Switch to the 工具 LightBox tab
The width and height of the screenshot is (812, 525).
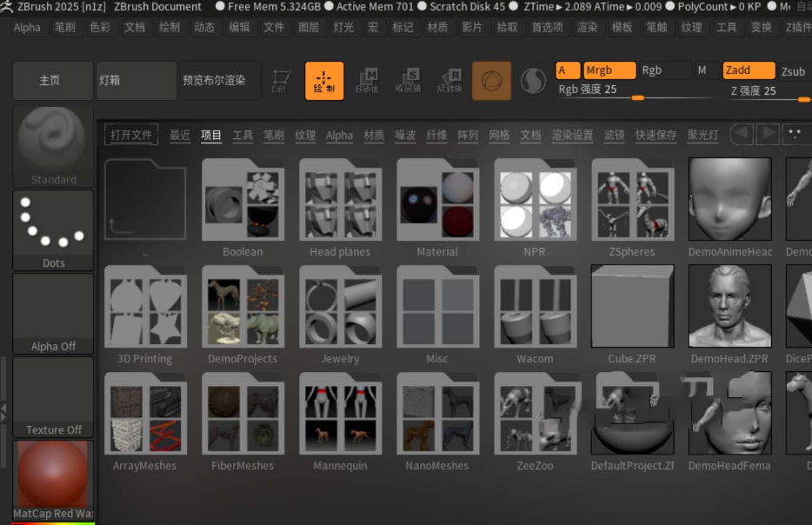243,135
